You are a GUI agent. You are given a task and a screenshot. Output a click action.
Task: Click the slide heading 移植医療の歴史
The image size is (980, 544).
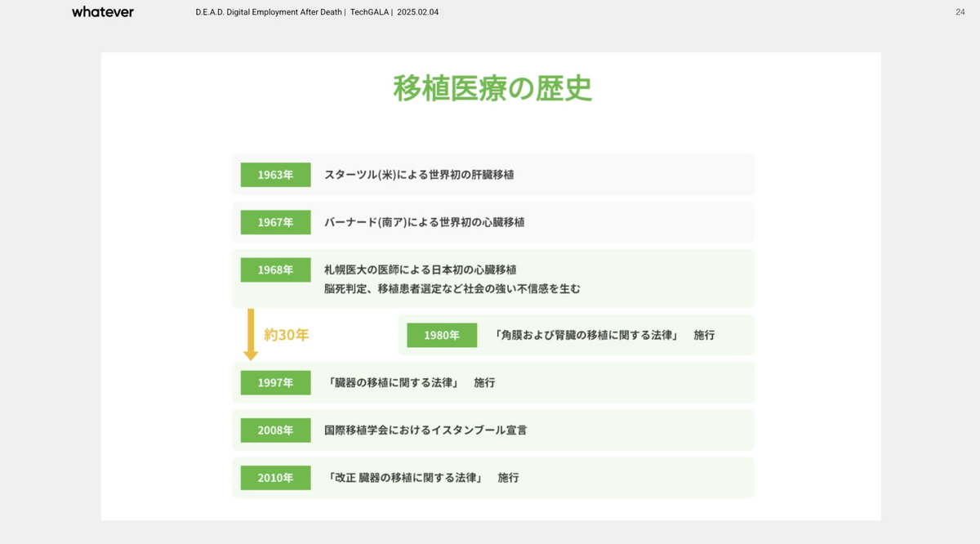coord(492,88)
